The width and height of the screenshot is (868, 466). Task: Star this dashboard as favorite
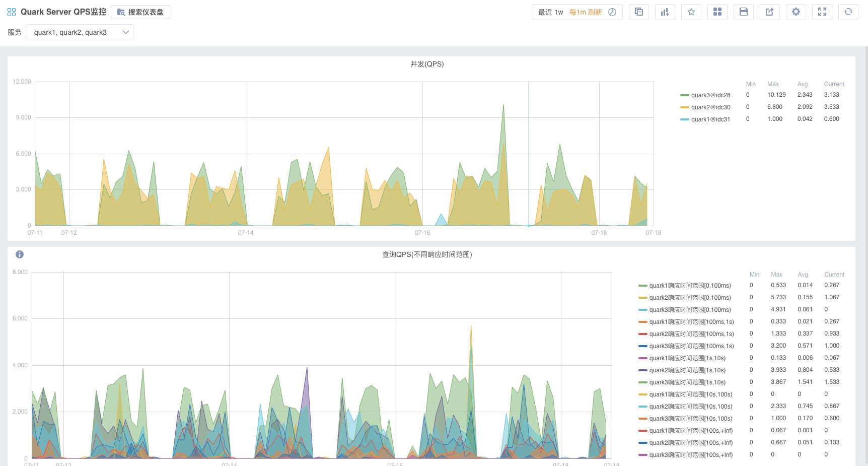tap(691, 12)
